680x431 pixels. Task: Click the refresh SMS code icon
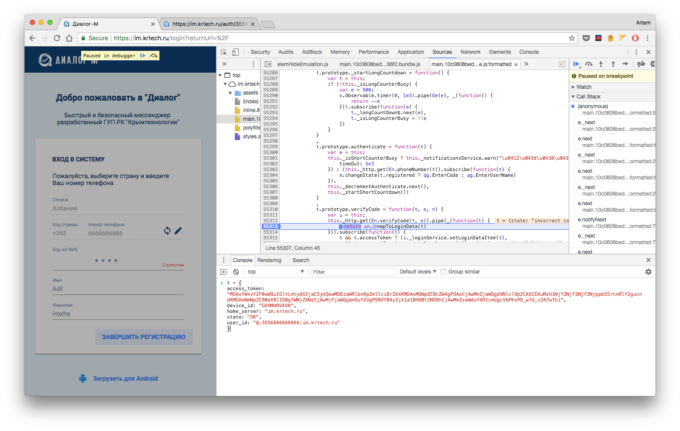pyautogui.click(x=167, y=231)
